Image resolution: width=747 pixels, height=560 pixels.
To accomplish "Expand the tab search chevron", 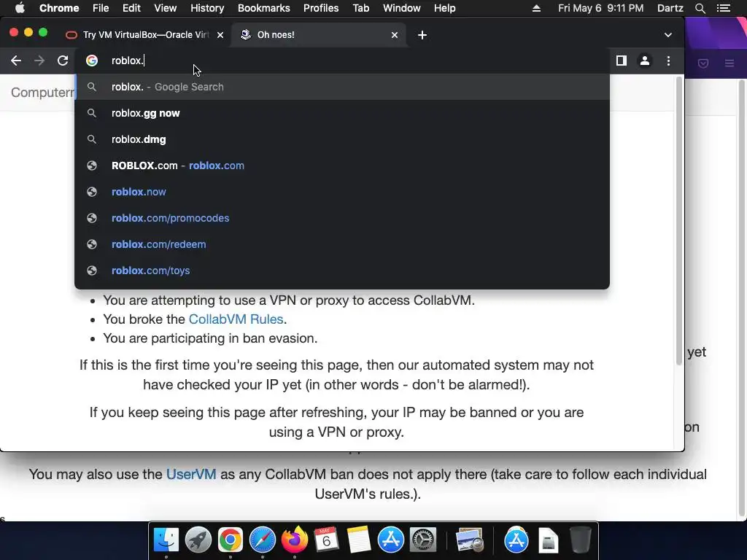I will 668,35.
